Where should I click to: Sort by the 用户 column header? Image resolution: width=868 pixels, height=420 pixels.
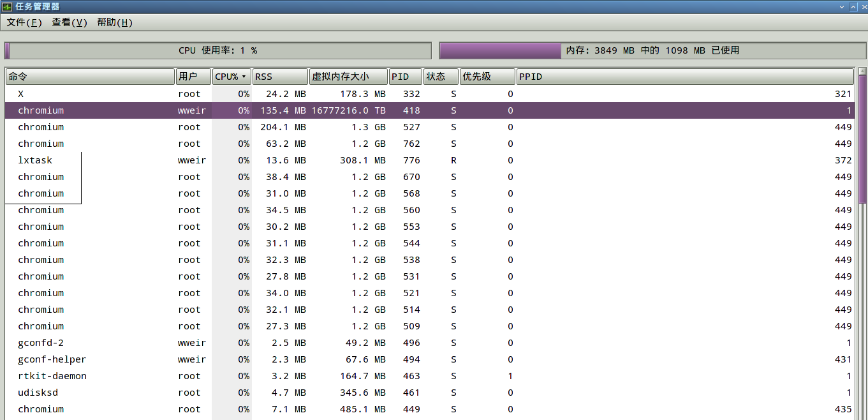tap(193, 77)
